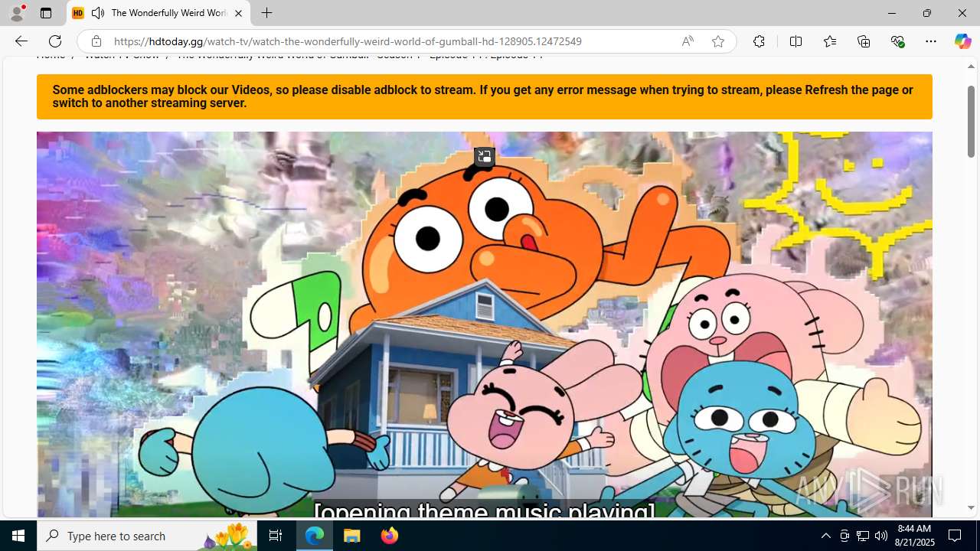Click page scrollbar down arrow

point(971,507)
